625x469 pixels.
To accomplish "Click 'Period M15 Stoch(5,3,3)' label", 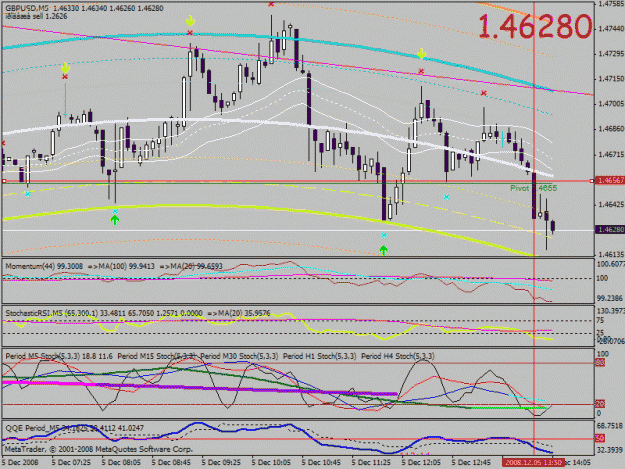I will [157, 356].
